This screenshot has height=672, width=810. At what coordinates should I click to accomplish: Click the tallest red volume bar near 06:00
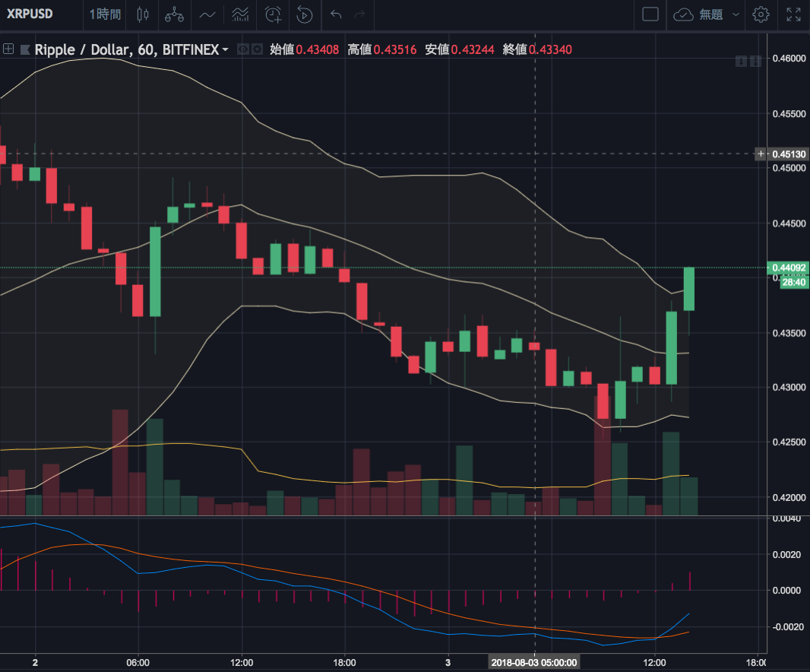click(x=120, y=462)
